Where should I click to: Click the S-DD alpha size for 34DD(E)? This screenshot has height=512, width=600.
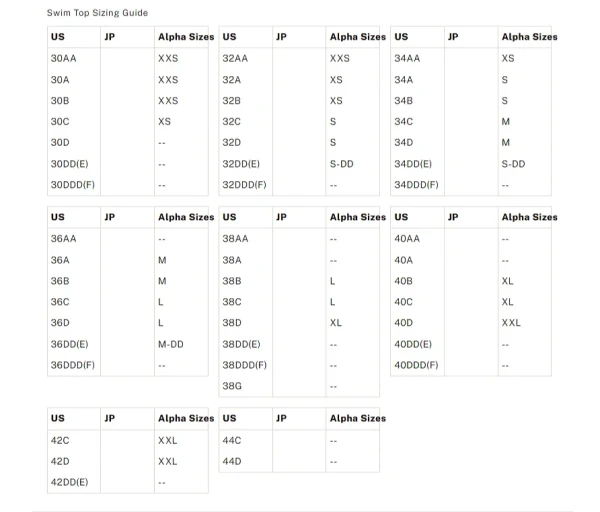point(513,164)
